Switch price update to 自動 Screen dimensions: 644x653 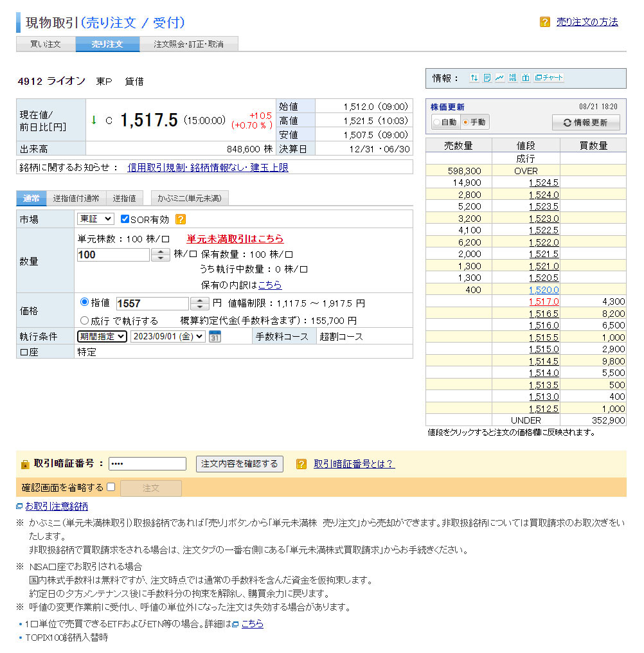click(x=437, y=122)
